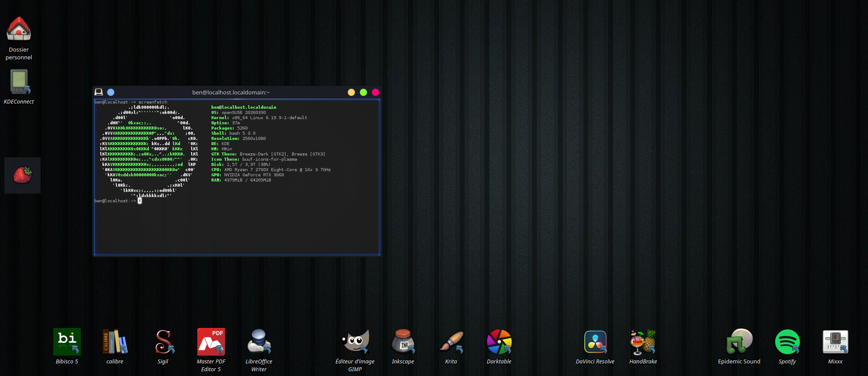Open the Inkscape shortcut

click(x=403, y=342)
